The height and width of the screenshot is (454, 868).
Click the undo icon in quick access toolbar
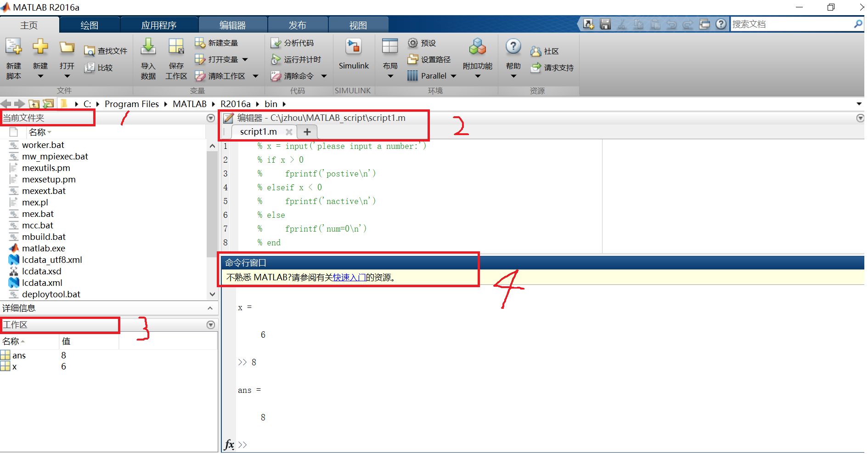pyautogui.click(x=671, y=24)
